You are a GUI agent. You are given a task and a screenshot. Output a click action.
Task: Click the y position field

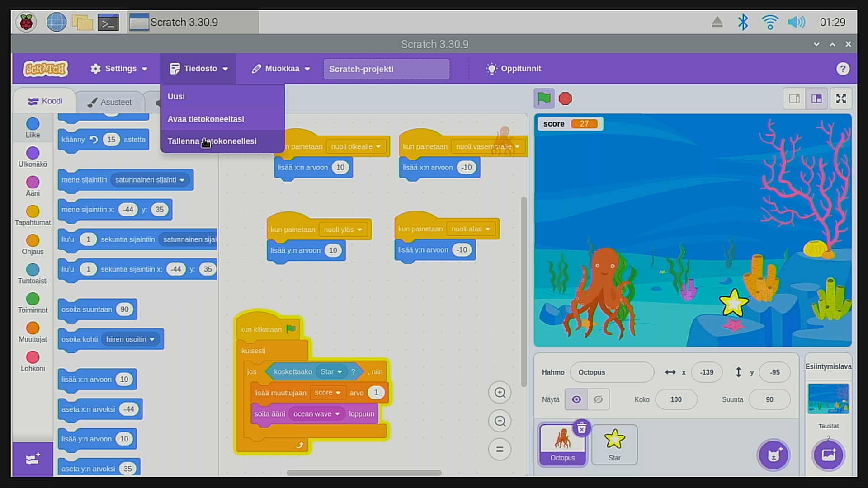(775, 372)
